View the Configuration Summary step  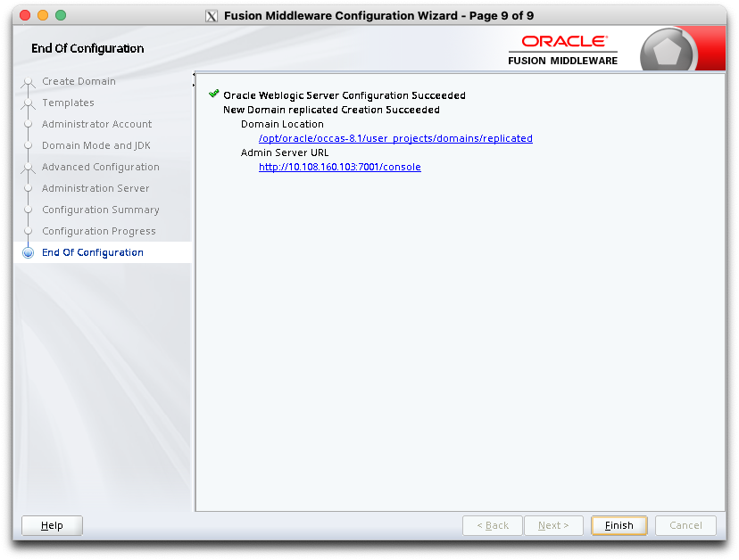pos(100,210)
